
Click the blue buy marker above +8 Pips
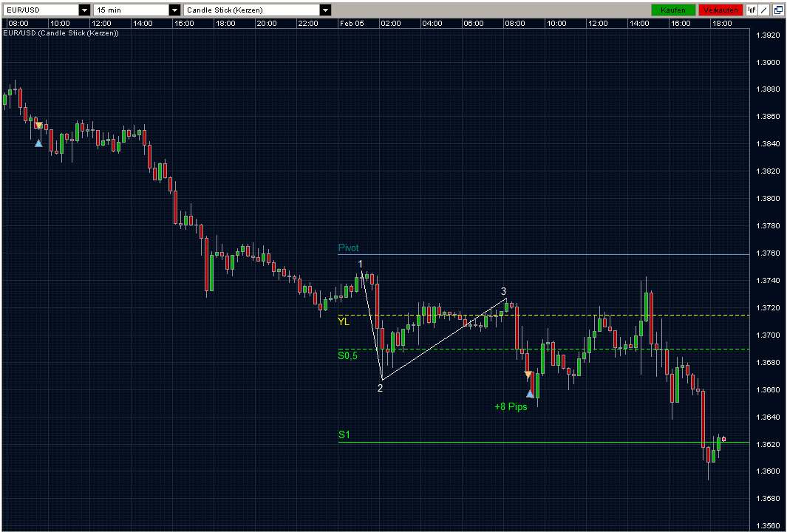pos(530,394)
